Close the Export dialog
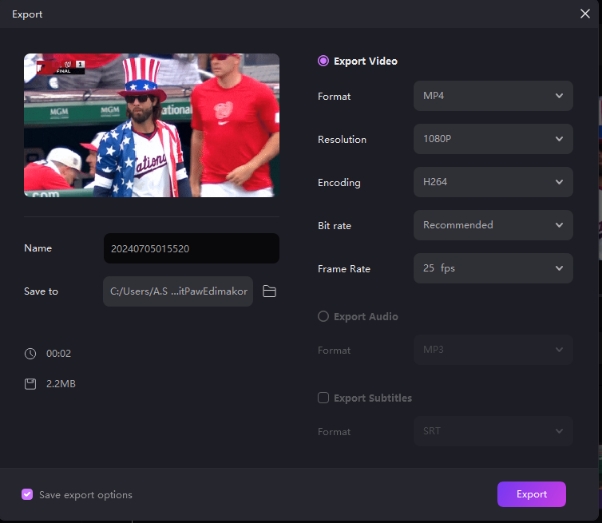602x523 pixels. 585,14
